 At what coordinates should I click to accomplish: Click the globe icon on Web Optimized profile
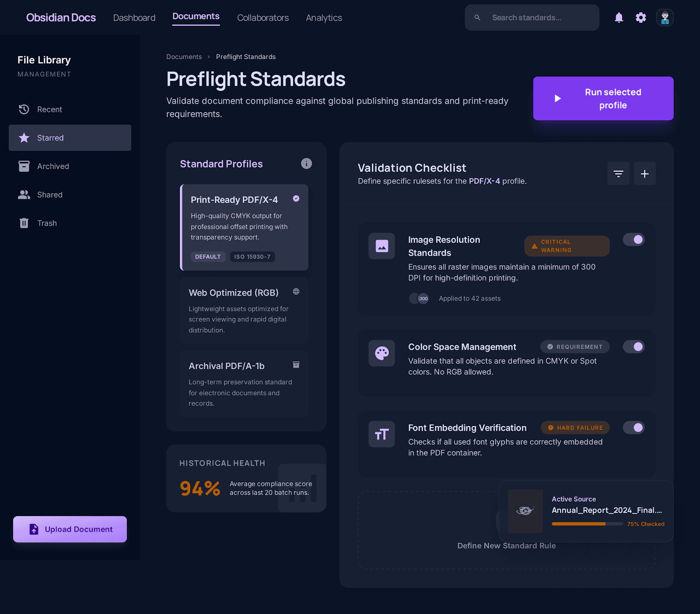pos(296,292)
